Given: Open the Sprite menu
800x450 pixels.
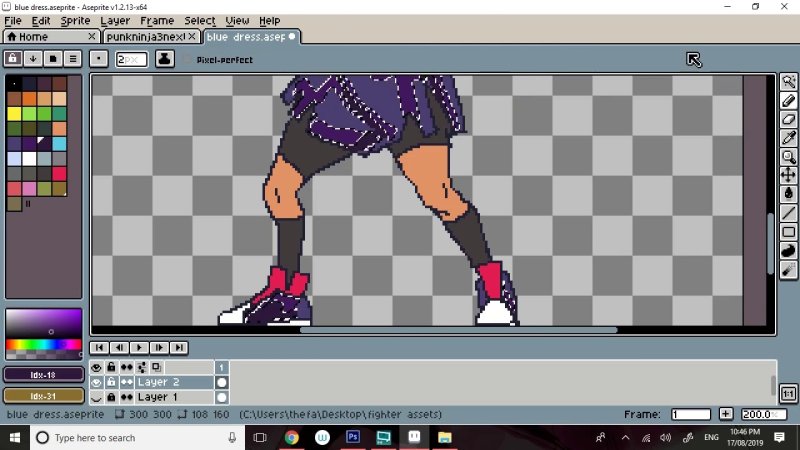Looking at the screenshot, I should pyautogui.click(x=75, y=21).
